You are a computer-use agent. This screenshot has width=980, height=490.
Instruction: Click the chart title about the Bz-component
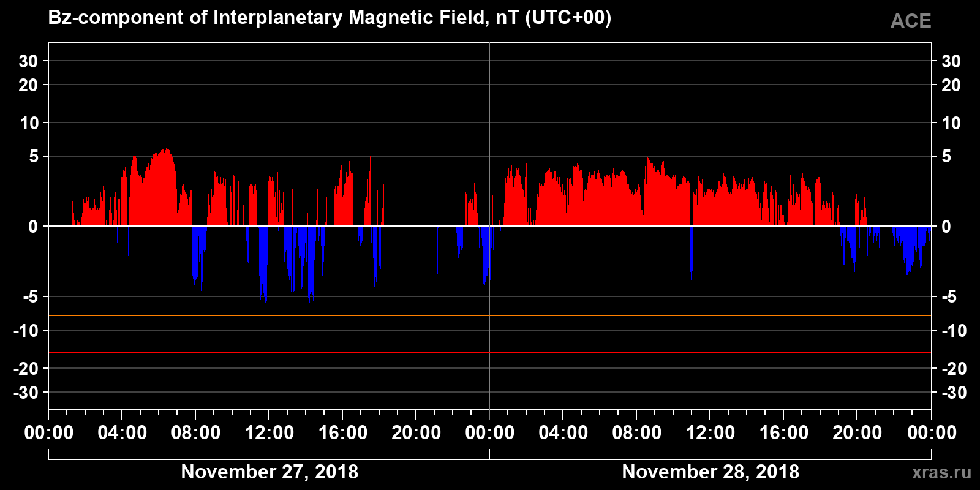click(x=330, y=18)
